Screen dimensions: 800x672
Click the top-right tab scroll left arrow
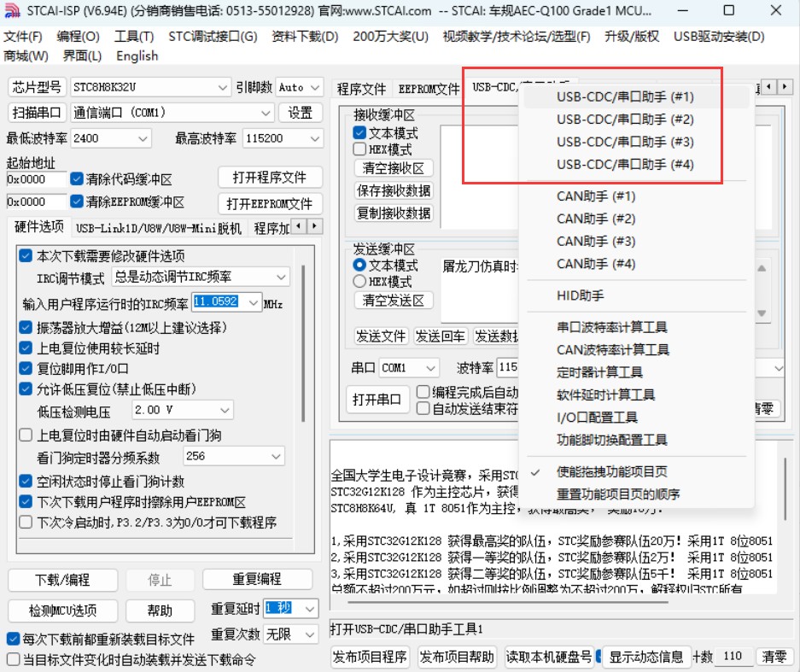tap(769, 87)
